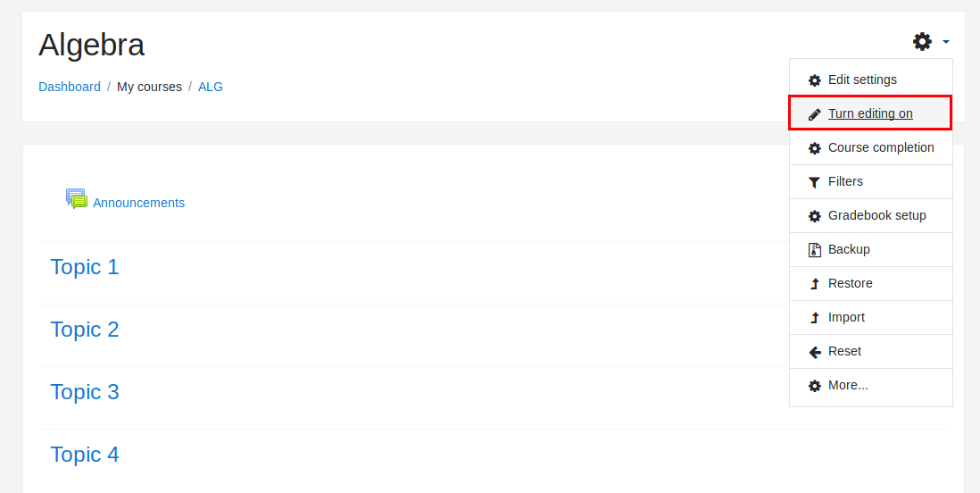Collapse menu using the caret beside gear

click(x=945, y=42)
